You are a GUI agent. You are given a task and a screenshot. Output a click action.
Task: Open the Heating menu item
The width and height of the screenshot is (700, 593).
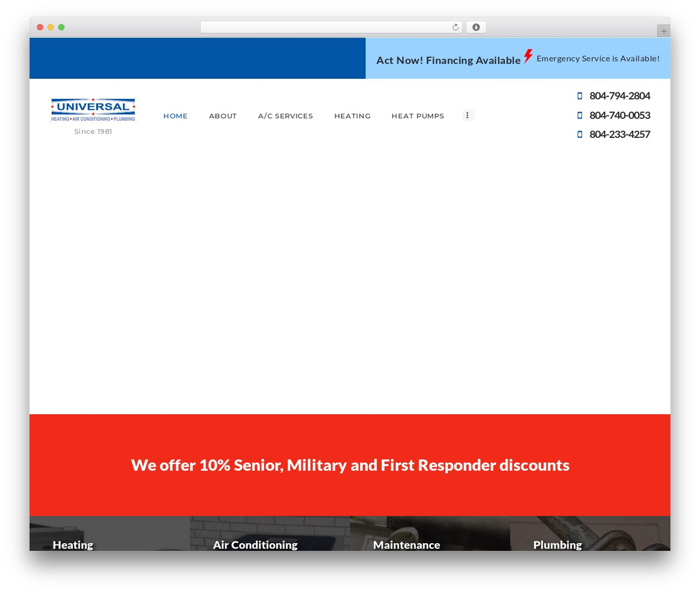[353, 116]
